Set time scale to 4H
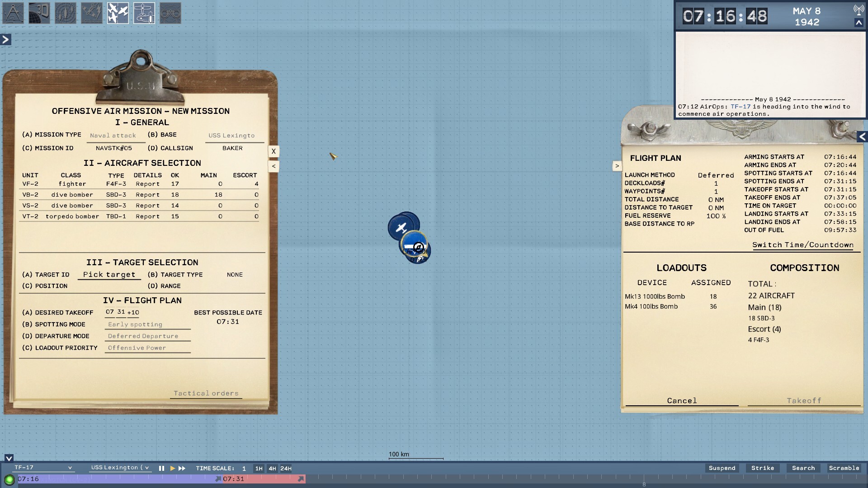868x488 pixels. click(x=272, y=469)
